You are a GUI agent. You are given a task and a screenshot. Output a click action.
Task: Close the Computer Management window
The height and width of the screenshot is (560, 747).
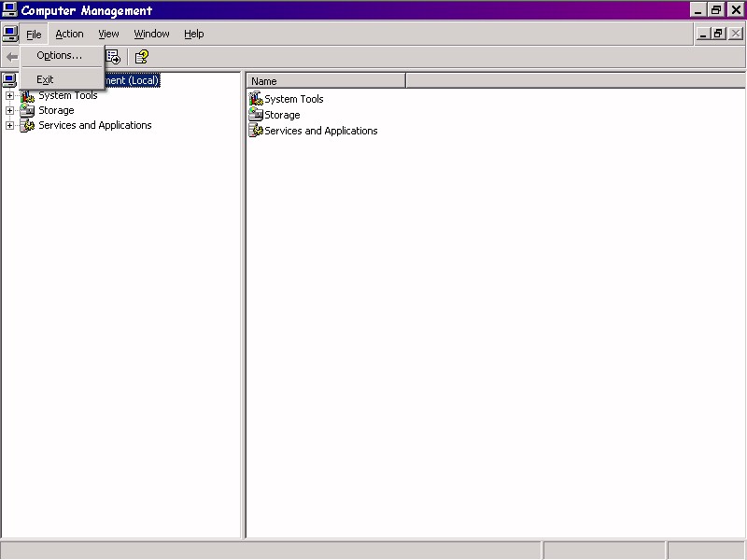tap(736, 10)
